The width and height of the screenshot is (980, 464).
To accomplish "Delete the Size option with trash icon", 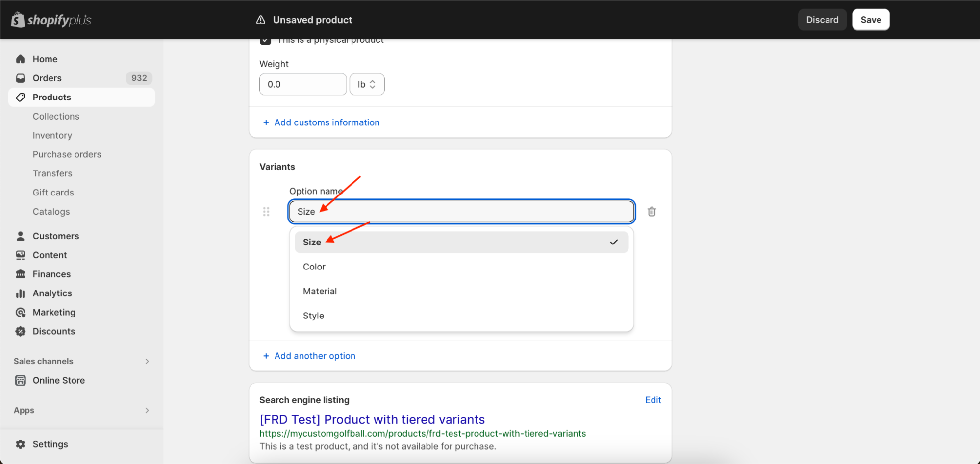I will pos(652,212).
